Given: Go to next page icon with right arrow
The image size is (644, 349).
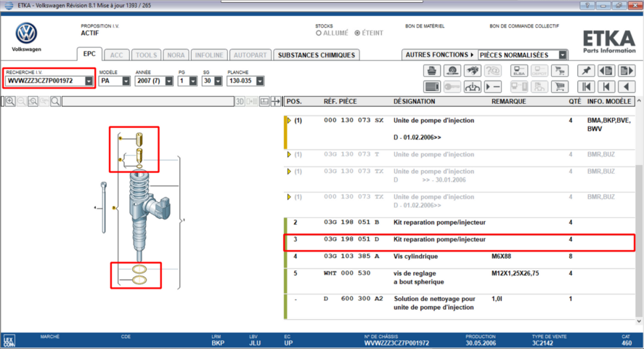Looking at the screenshot, I should pos(627,71).
